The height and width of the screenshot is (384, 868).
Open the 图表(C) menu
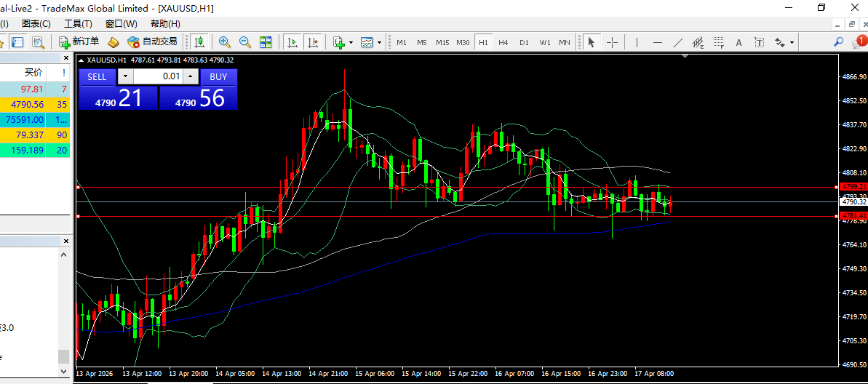[x=36, y=24]
